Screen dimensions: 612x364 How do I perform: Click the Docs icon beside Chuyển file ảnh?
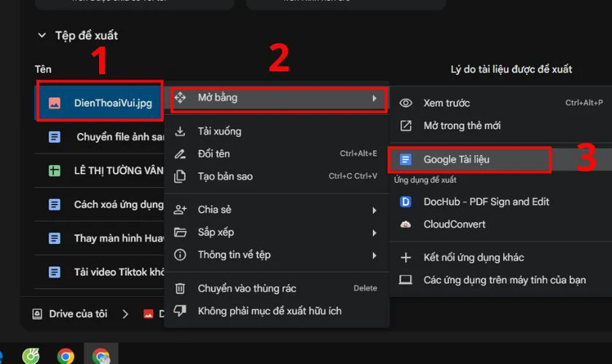pyautogui.click(x=54, y=137)
